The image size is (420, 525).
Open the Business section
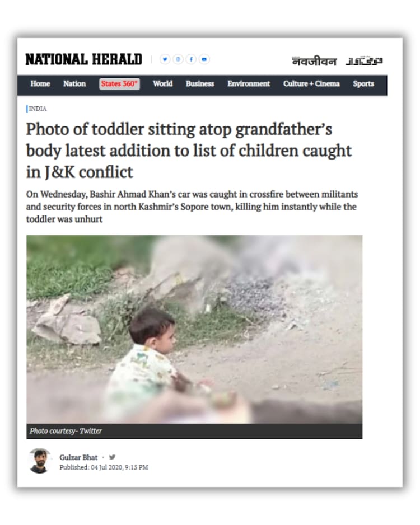coord(200,84)
